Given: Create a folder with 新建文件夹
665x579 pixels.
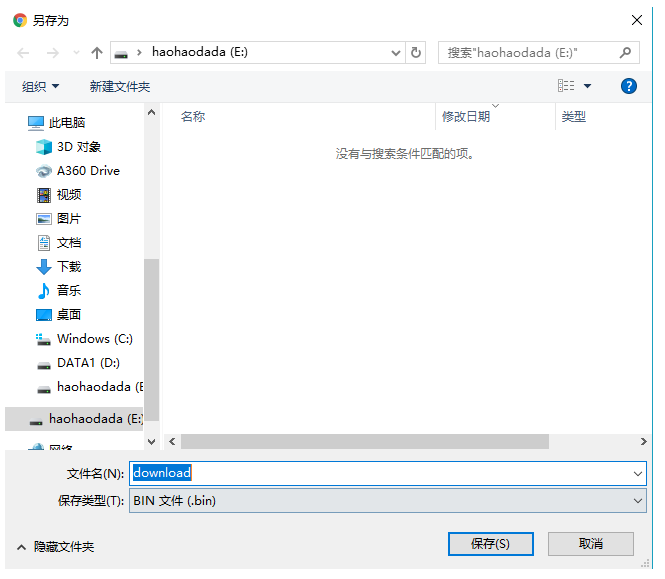Looking at the screenshot, I should click(x=120, y=87).
